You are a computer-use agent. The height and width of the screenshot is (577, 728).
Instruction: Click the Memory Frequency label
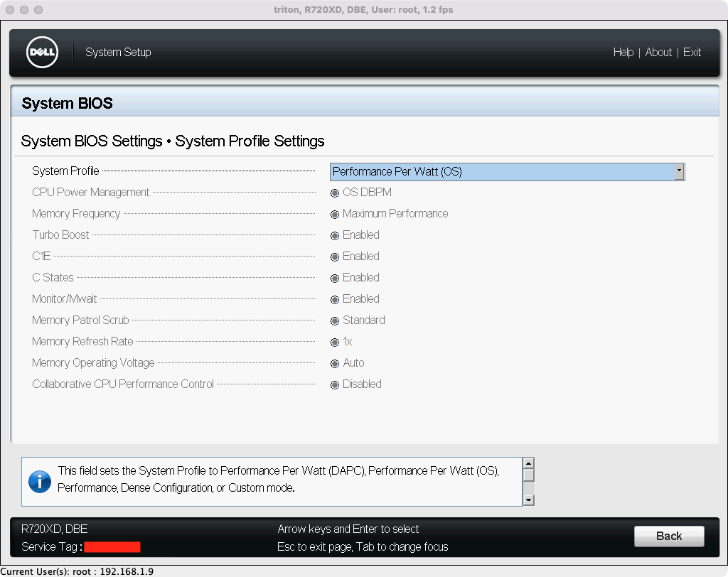tap(76, 213)
